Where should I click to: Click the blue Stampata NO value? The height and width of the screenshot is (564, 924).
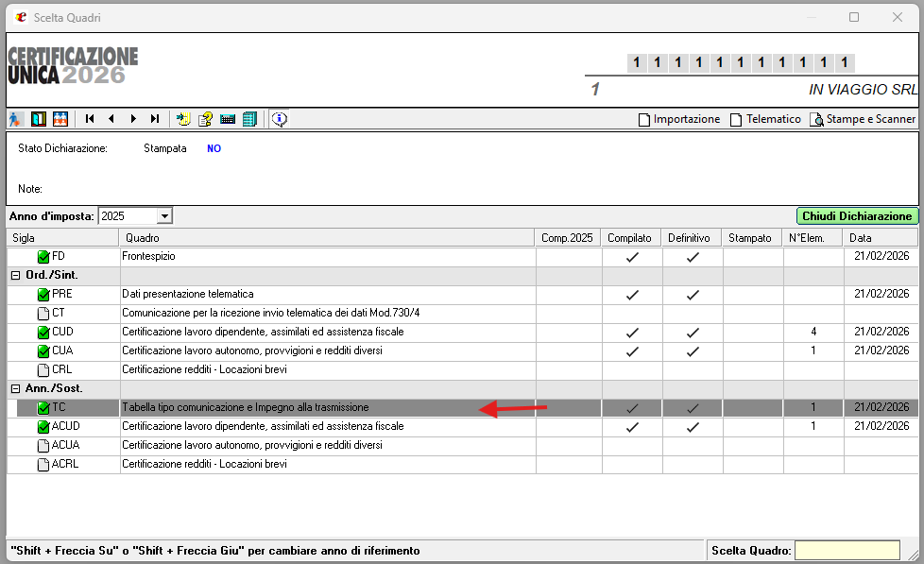coord(214,148)
